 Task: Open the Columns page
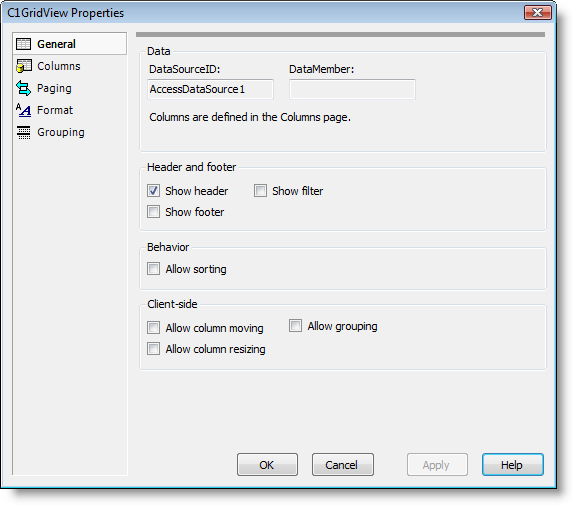(x=59, y=66)
